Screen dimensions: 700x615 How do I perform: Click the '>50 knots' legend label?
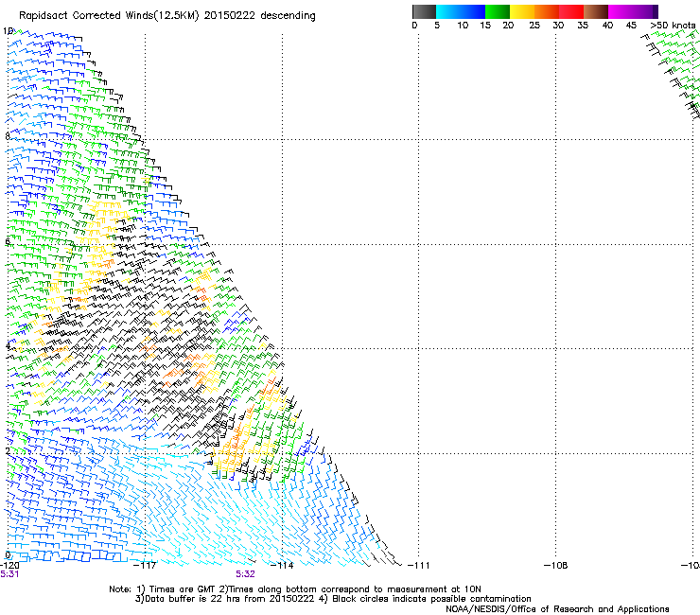[x=673, y=26]
